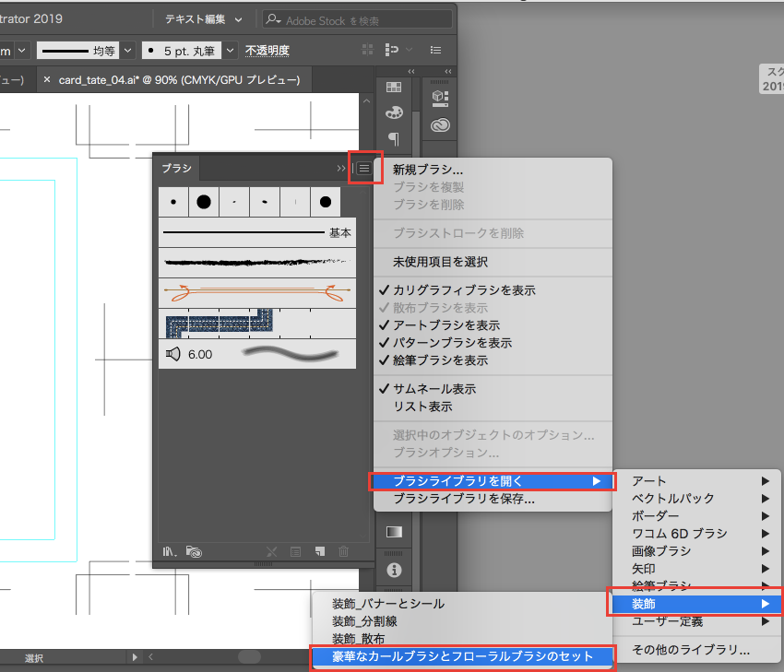Viewport: 784px width, 672px height.
Task: Click the new brush icon in Brushes panel
Action: [319, 551]
